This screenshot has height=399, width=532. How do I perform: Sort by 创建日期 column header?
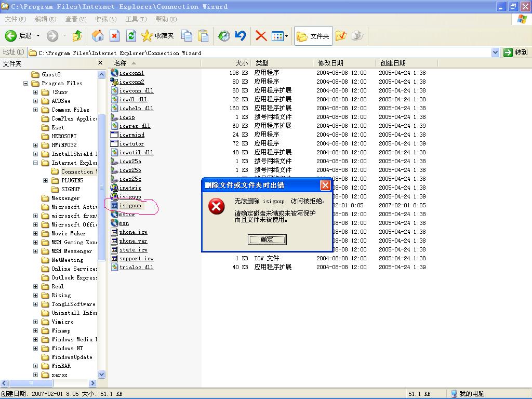(x=407, y=63)
